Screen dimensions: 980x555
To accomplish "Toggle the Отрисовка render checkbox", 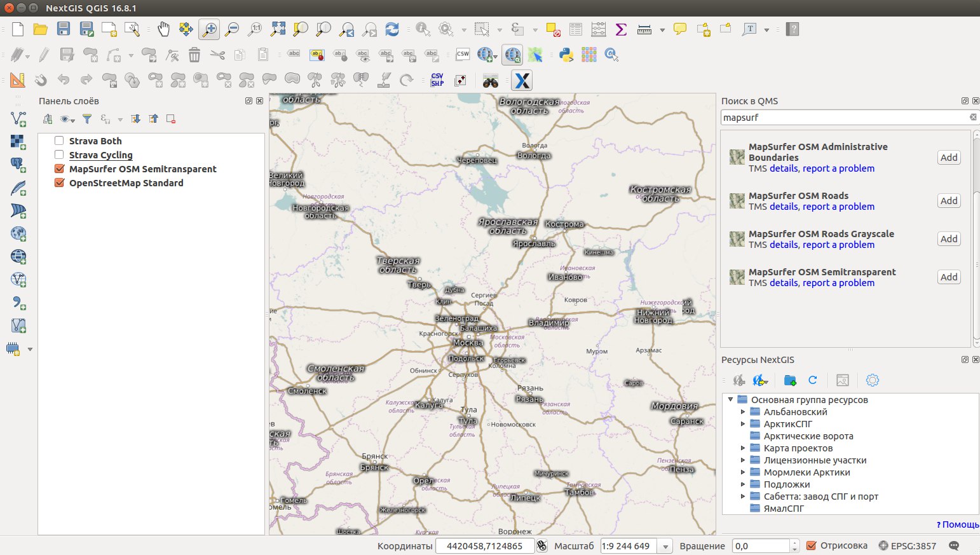I will click(811, 545).
